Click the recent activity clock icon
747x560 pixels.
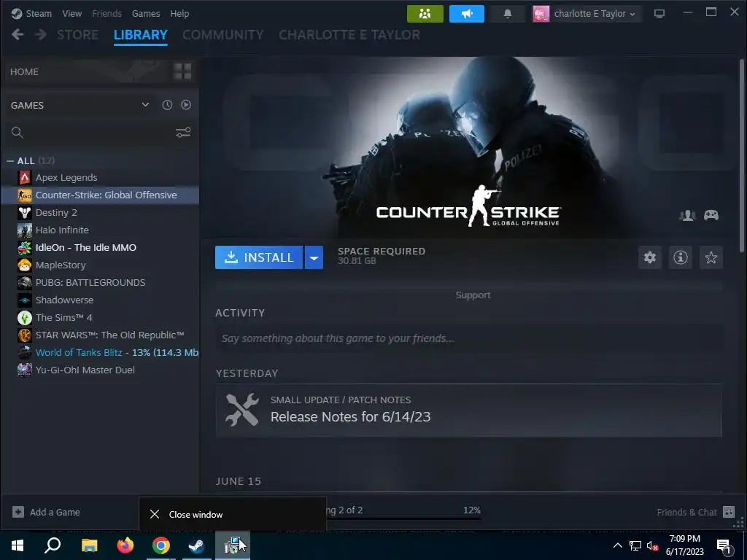point(167,105)
